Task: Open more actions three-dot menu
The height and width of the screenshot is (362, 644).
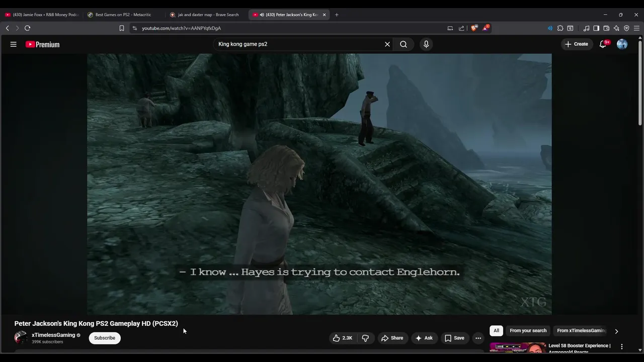Action: [x=478, y=338]
